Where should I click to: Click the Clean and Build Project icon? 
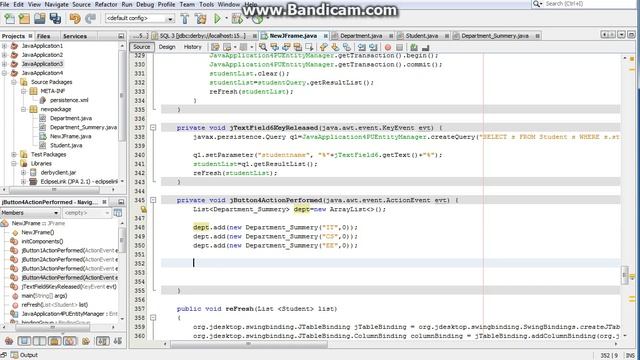pyautogui.click(x=201, y=18)
